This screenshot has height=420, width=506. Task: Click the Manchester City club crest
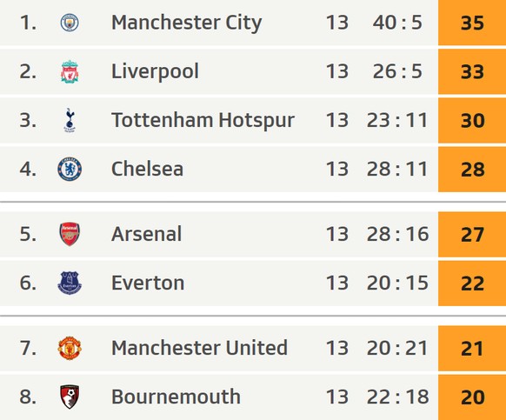(70, 23)
